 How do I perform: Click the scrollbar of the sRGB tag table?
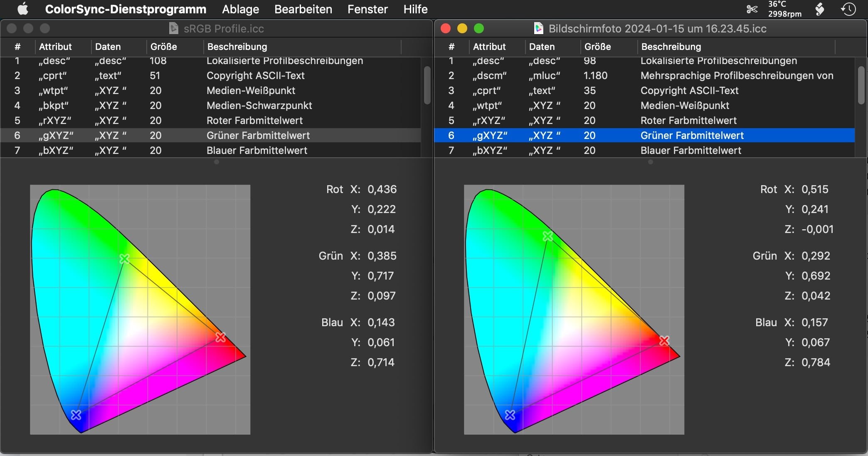(427, 85)
